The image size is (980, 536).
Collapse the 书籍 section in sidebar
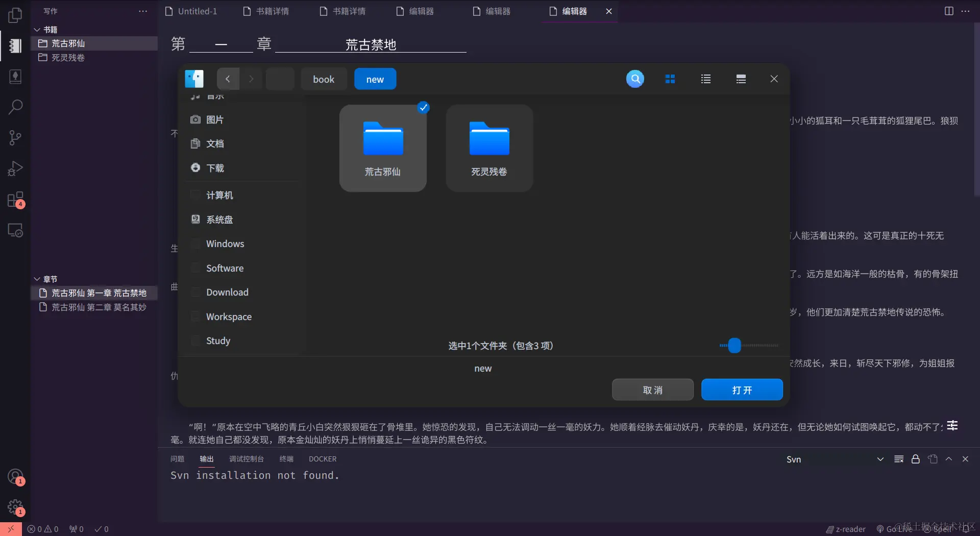[x=36, y=29]
